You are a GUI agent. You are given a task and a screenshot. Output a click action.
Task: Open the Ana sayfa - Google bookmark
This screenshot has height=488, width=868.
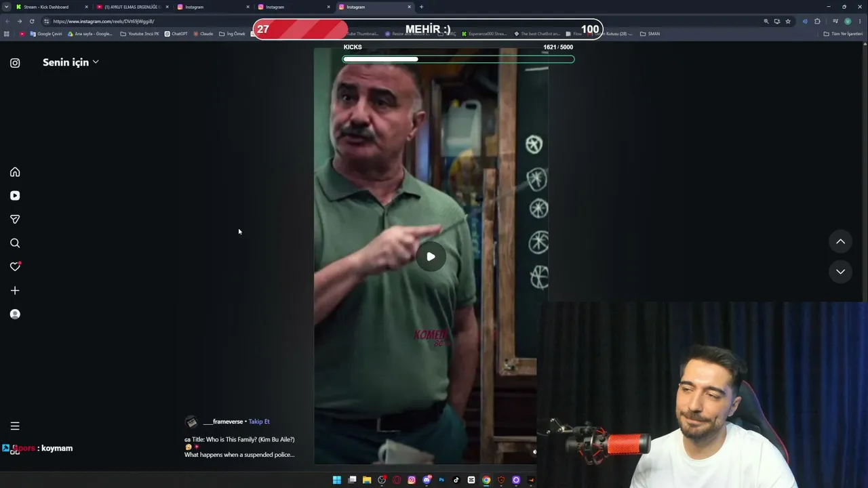pos(90,34)
